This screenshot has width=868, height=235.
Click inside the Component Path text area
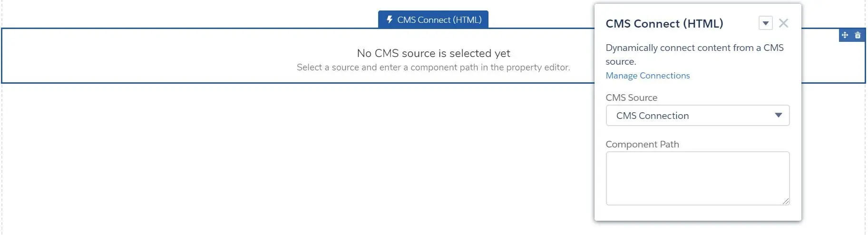[x=697, y=178]
